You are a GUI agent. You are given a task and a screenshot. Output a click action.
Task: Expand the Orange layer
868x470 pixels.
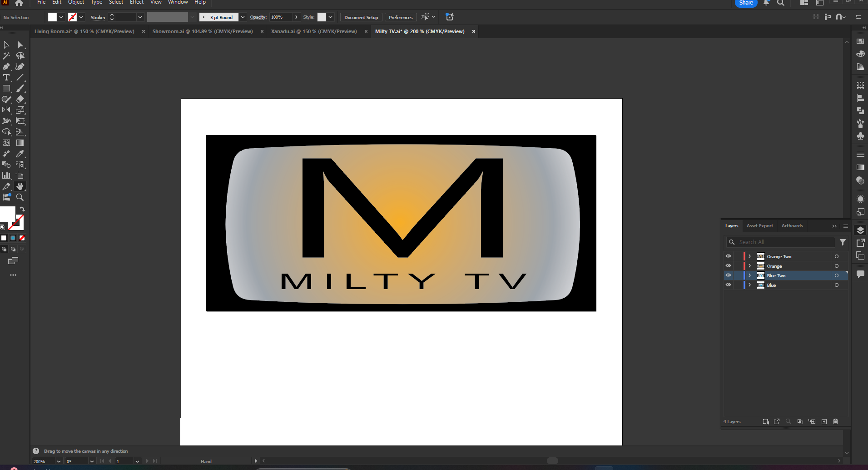click(749, 266)
